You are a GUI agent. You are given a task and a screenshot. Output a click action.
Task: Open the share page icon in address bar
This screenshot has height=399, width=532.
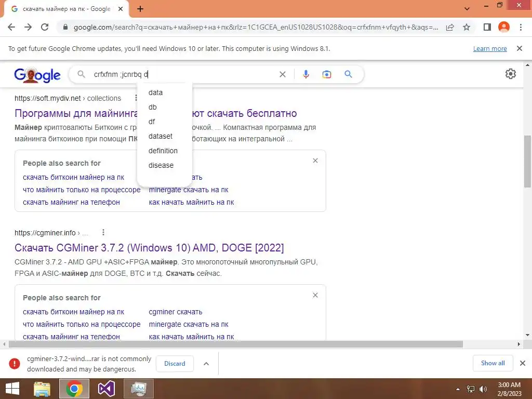coord(450,27)
